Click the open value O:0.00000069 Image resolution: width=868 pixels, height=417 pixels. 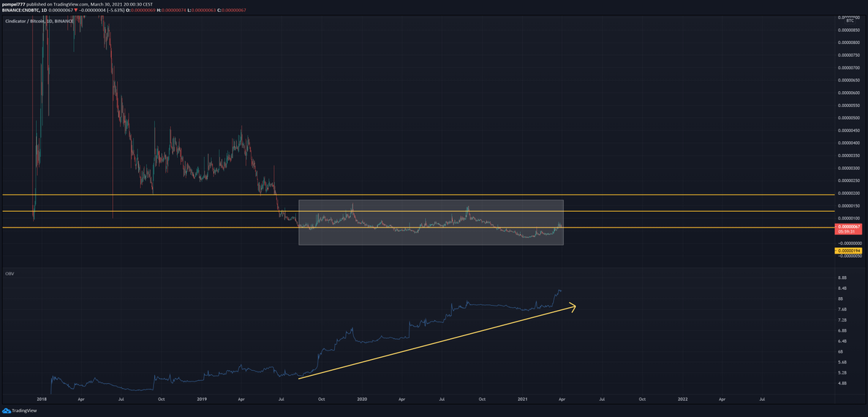pyautogui.click(x=141, y=10)
